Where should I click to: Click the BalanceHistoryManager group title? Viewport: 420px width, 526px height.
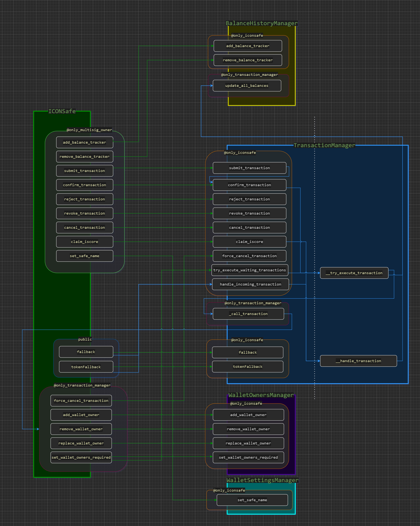[262, 23]
